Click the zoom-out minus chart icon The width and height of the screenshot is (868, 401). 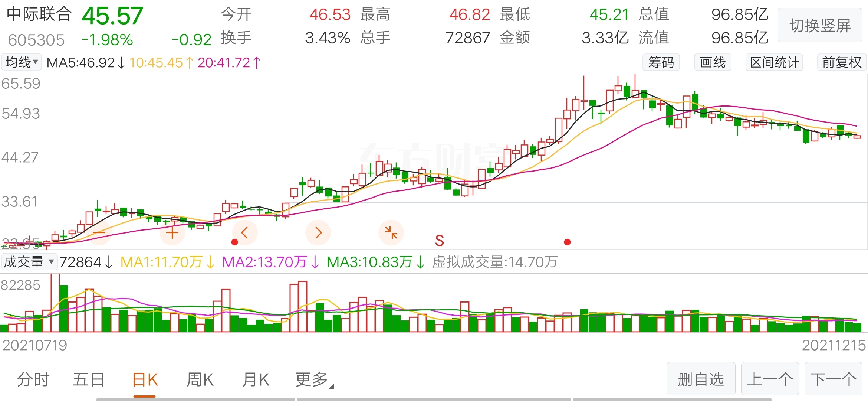99,233
